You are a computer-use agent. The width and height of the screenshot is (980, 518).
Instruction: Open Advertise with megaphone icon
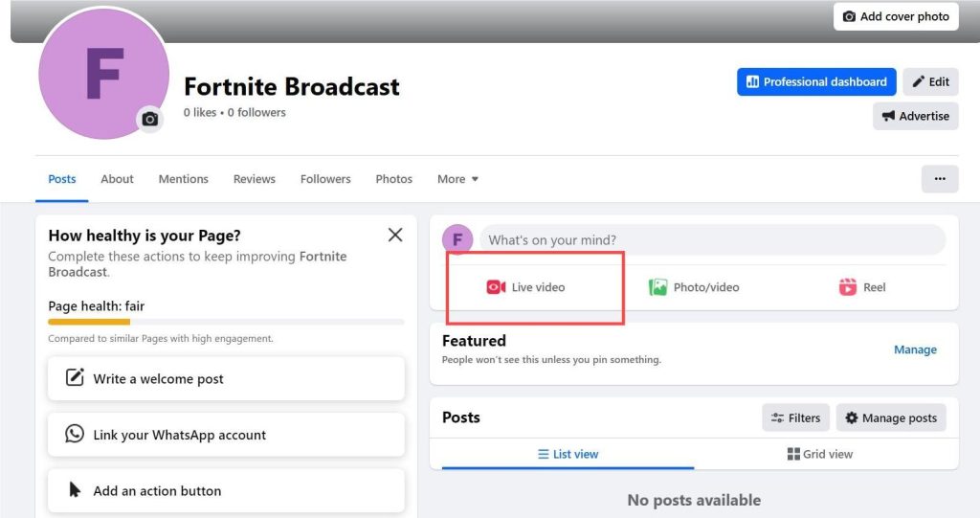tap(916, 117)
